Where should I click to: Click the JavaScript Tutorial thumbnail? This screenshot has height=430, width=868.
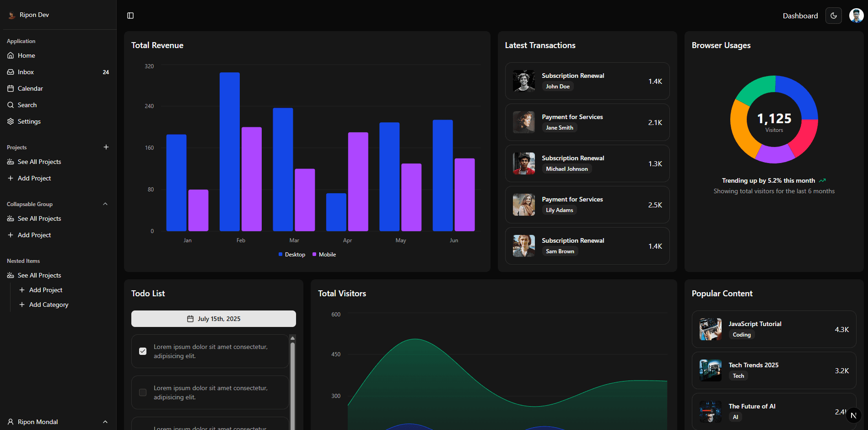click(x=710, y=329)
